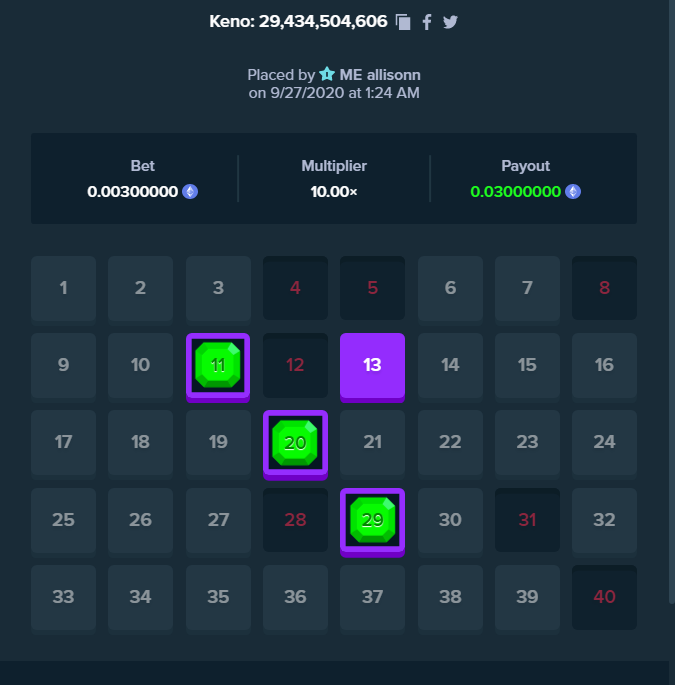Click Keno tile number 1

(63, 288)
